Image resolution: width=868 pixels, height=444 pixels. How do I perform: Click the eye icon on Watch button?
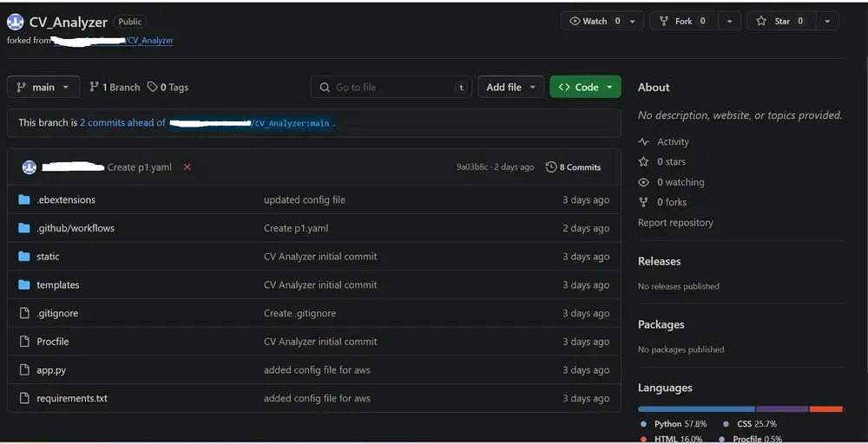click(x=575, y=21)
